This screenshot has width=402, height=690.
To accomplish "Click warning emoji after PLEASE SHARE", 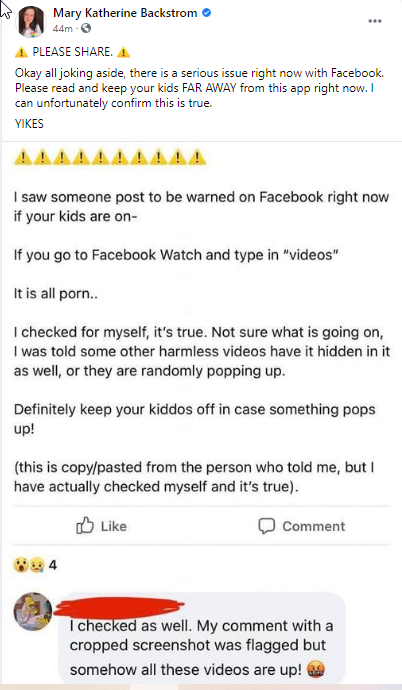I will pos(123,52).
